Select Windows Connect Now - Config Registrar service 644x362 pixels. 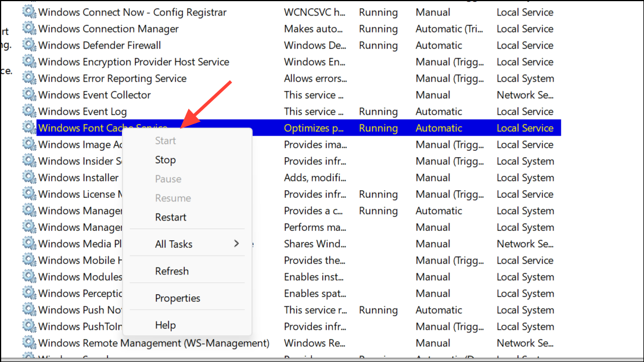(x=132, y=12)
